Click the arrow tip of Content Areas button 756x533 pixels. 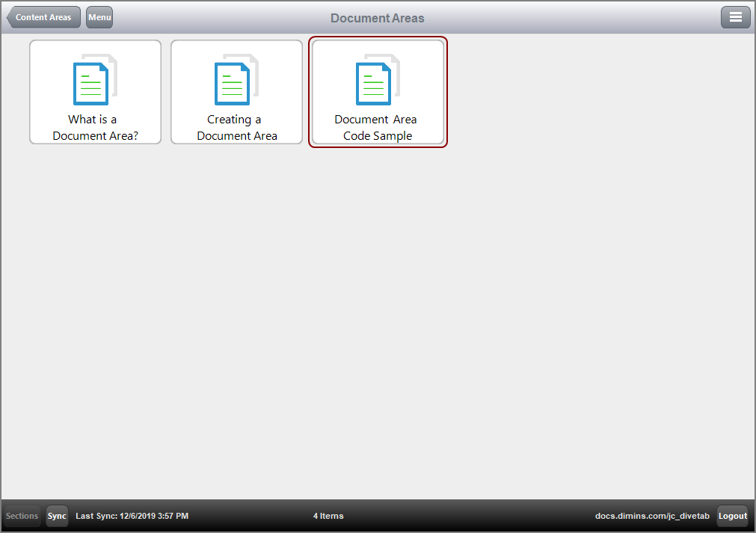10,17
